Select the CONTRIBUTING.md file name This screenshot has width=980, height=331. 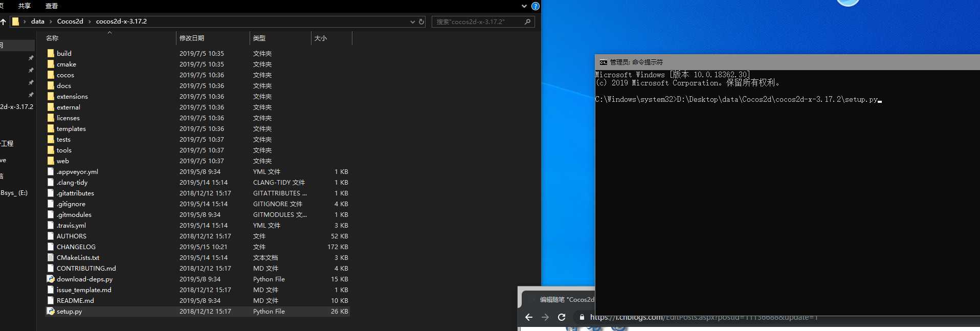(x=86, y=268)
